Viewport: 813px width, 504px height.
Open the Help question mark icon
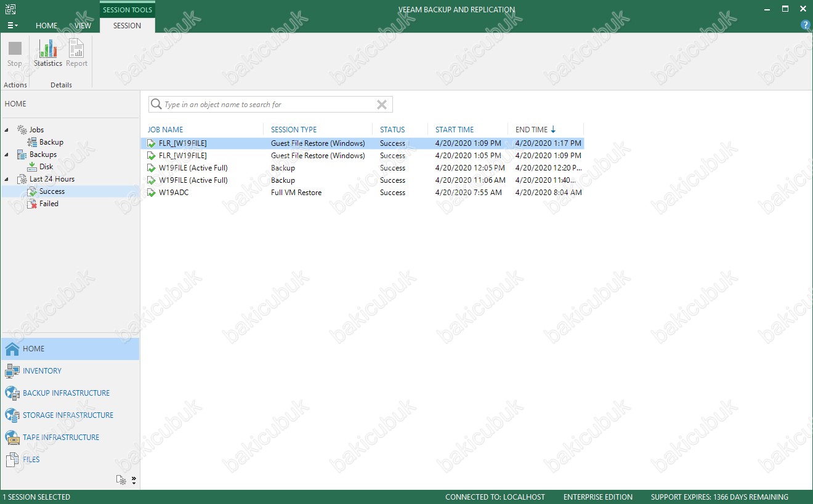(805, 25)
